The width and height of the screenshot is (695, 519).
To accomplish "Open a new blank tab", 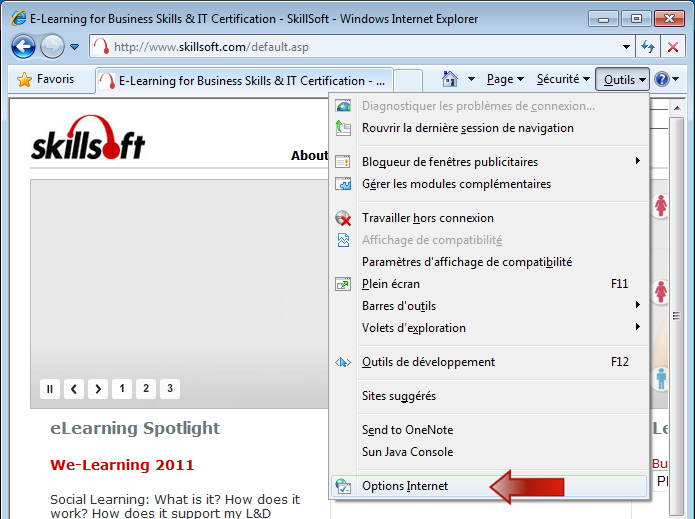I will (x=408, y=81).
